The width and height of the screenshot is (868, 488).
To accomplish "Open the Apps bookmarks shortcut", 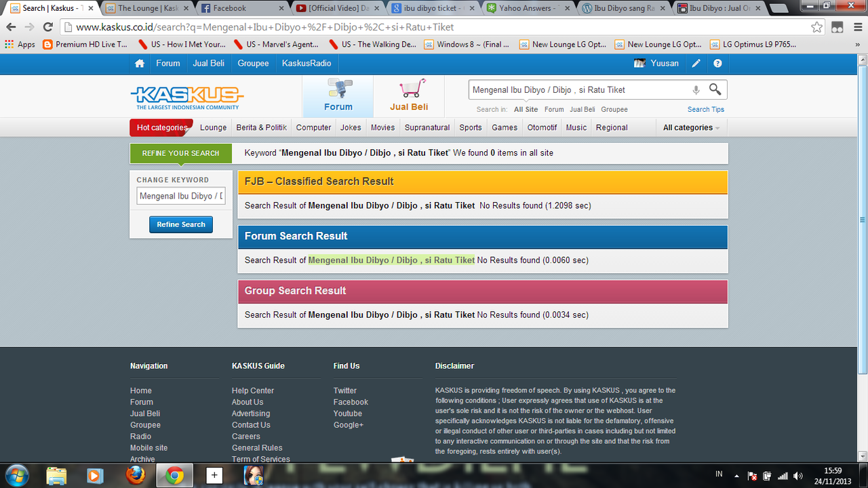I will (20, 44).
